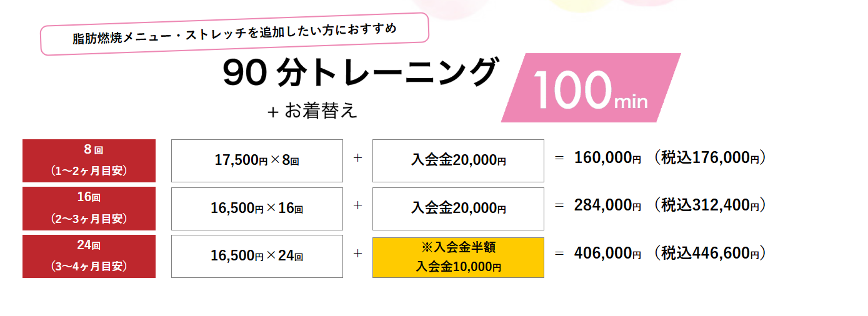This screenshot has width=868, height=316.
Task: Click the 16,500円×24回 price box
Action: point(257,256)
